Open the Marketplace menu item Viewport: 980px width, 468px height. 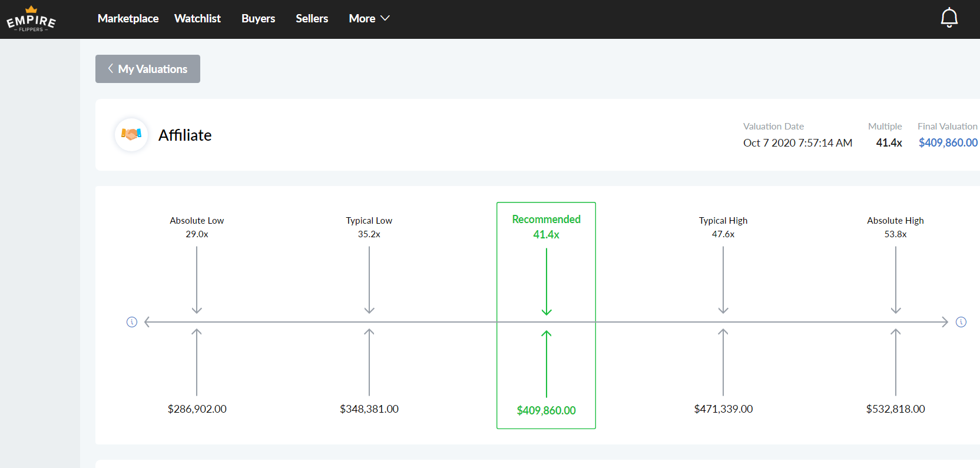(128, 18)
